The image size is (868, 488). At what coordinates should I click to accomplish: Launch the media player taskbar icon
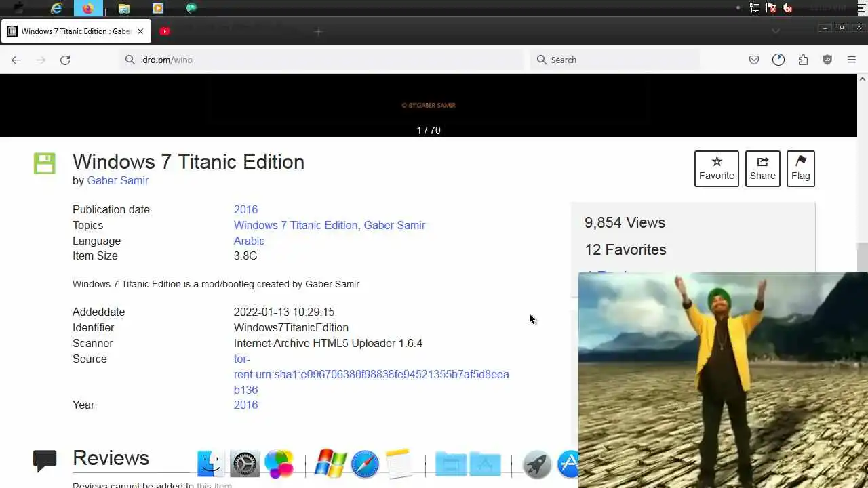pos(157,8)
